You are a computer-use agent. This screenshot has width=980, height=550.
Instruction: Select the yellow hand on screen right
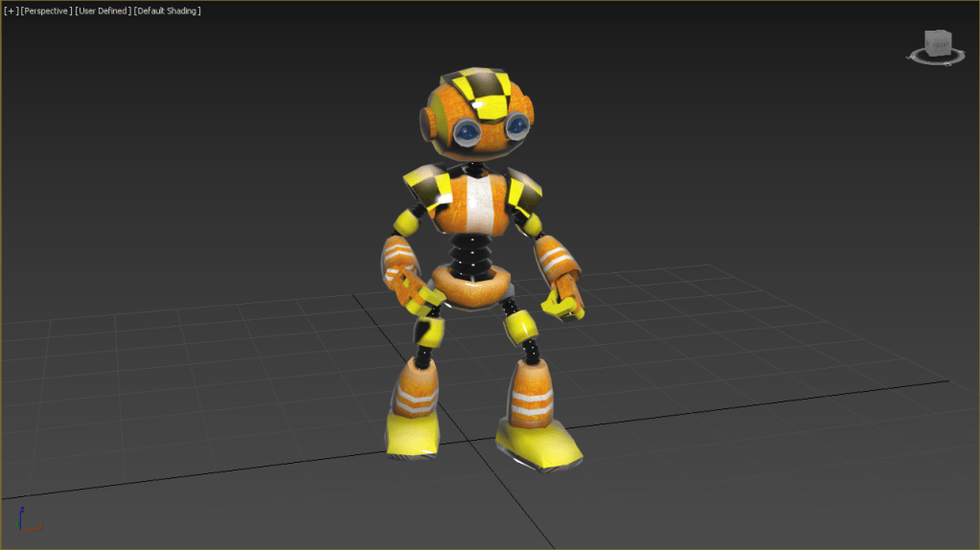(562, 305)
